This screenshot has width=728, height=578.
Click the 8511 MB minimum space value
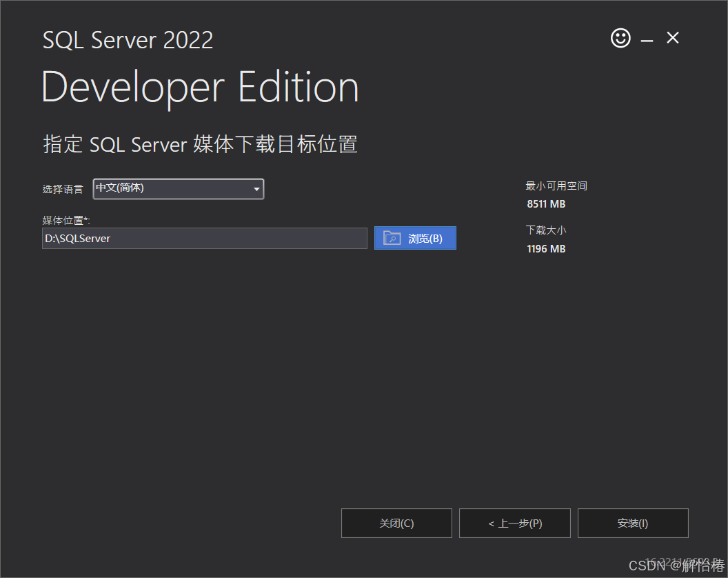tap(546, 204)
